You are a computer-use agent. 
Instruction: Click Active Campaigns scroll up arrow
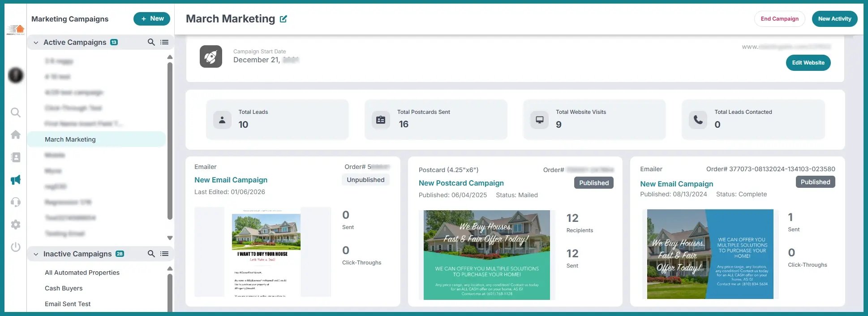pyautogui.click(x=170, y=57)
